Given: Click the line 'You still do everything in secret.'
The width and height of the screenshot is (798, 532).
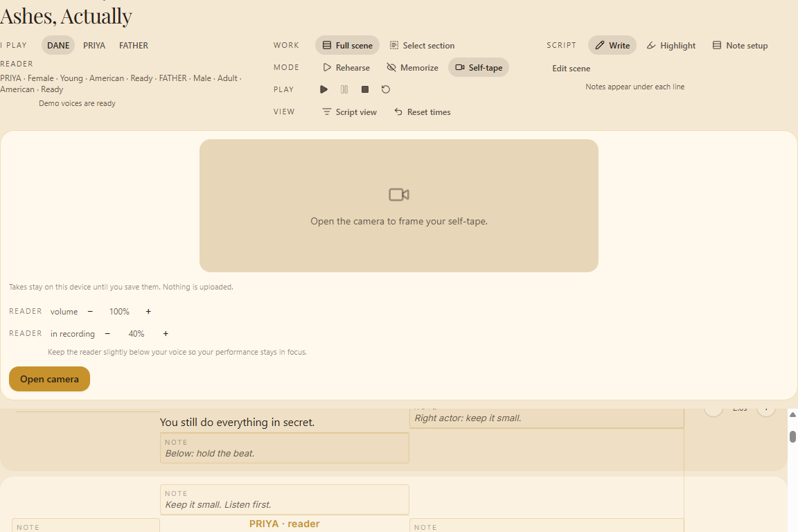Looking at the screenshot, I should [x=237, y=422].
